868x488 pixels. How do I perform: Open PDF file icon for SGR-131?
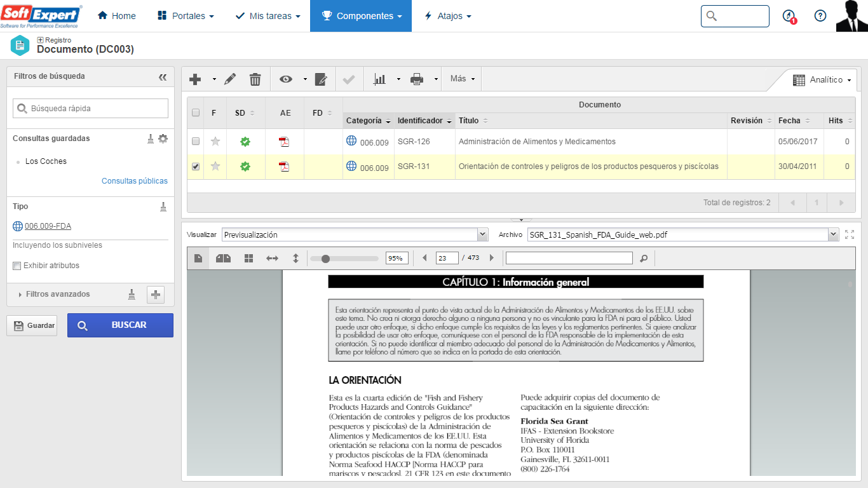(284, 166)
